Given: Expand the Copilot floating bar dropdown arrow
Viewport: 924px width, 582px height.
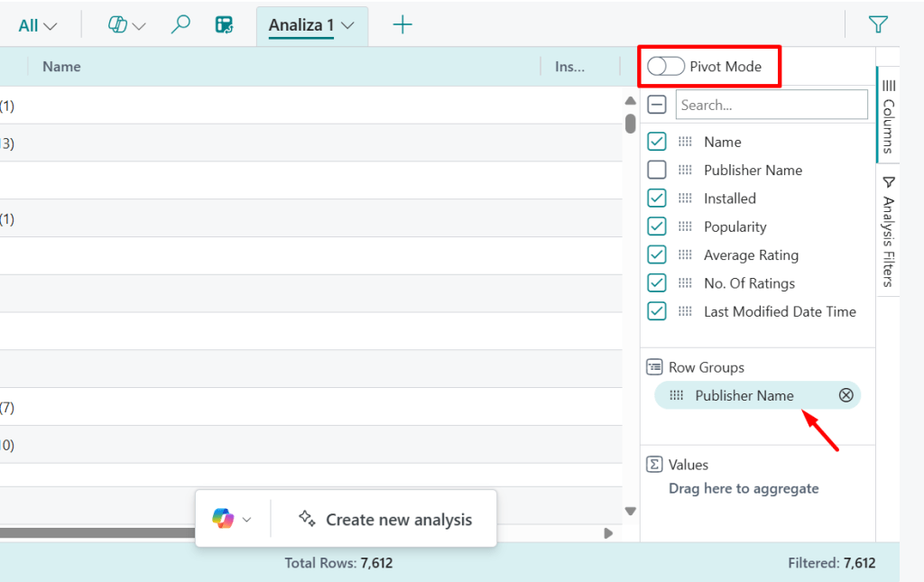Looking at the screenshot, I should pyautogui.click(x=247, y=520).
